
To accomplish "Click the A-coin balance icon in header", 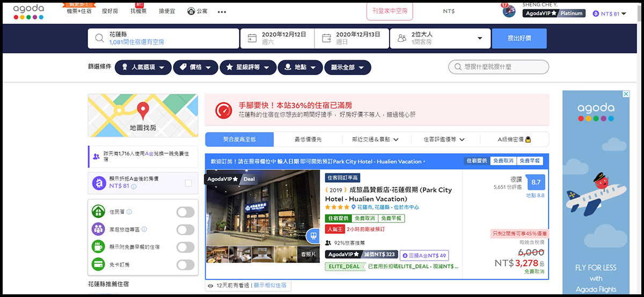I will click(596, 14).
